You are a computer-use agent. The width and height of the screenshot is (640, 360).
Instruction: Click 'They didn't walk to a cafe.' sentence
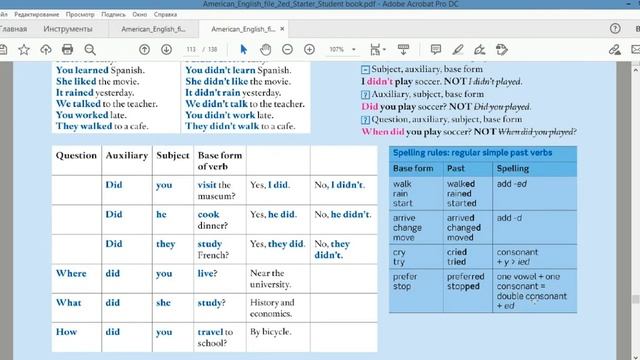pos(240,126)
